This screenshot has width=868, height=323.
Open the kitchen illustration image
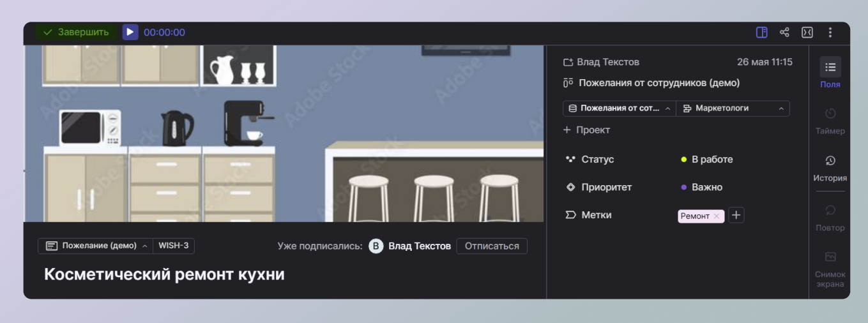tap(284, 133)
